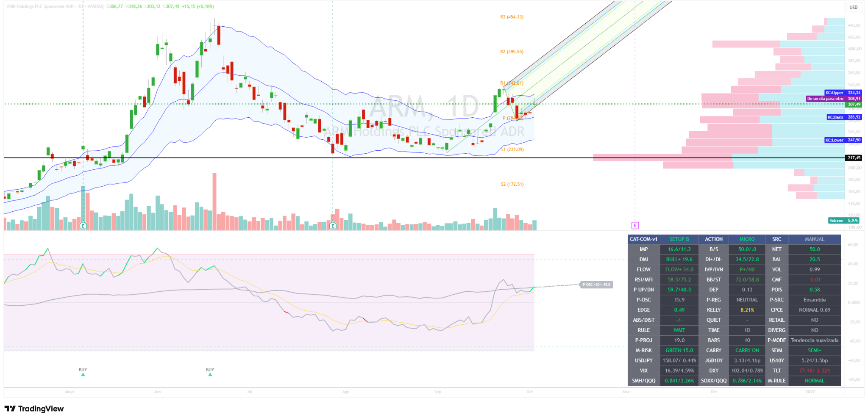This screenshot has width=868, height=420.
Task: Click the R2 (395.55) pivot label
Action: pos(512,52)
